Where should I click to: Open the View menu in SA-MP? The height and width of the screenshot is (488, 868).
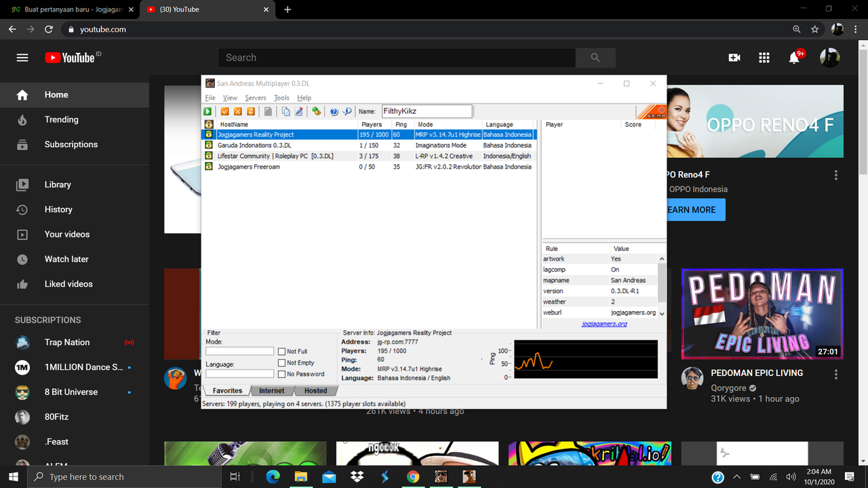pyautogui.click(x=231, y=98)
